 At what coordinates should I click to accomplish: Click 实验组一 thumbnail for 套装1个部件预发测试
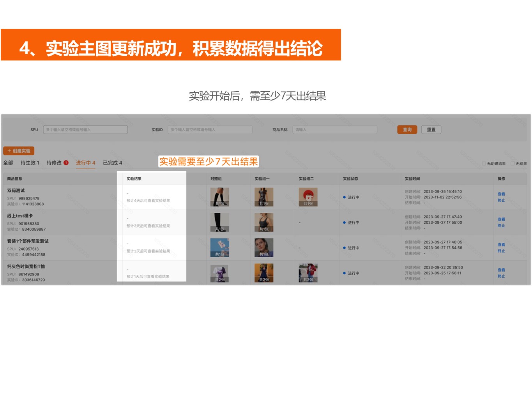click(x=264, y=248)
